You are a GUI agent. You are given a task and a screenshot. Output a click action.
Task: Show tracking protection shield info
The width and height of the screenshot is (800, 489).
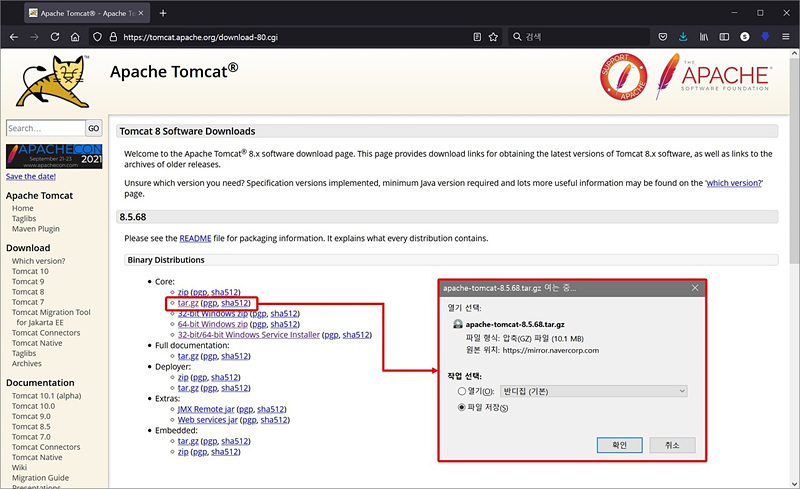click(97, 37)
